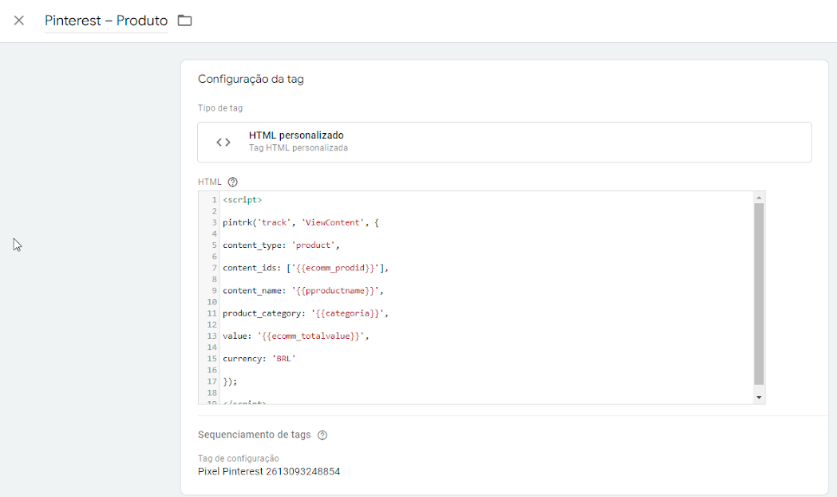Screen dimensions: 837x497
Task: Click the folder icon next to tag name
Action: point(185,20)
